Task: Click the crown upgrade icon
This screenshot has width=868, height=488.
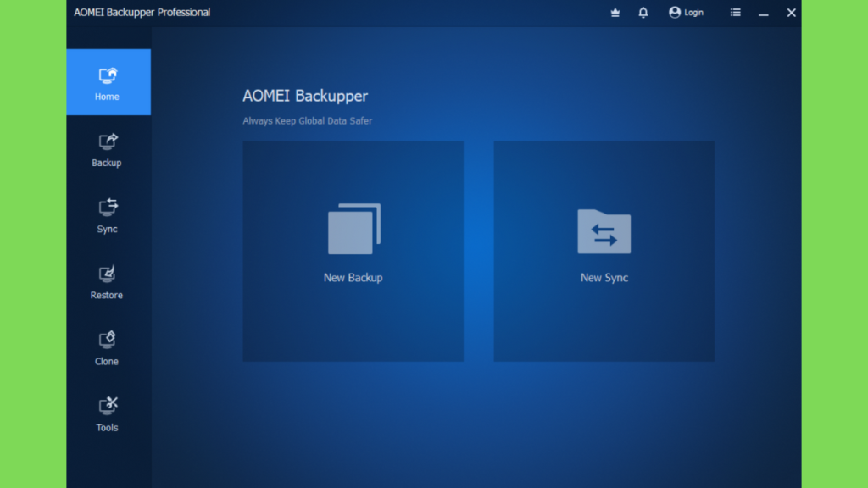Action: [x=615, y=12]
